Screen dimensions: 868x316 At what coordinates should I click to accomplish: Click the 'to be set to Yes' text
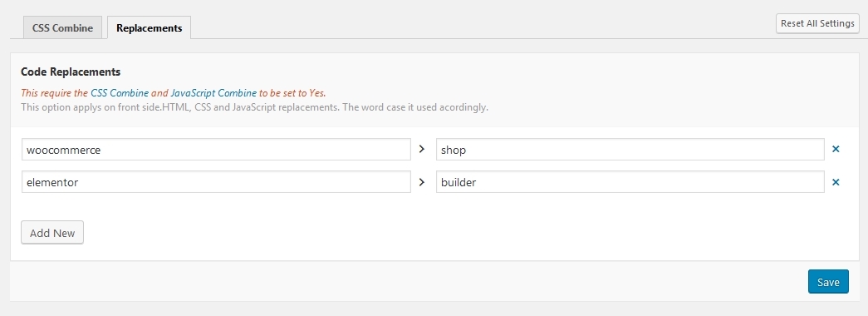pyautogui.click(x=292, y=93)
